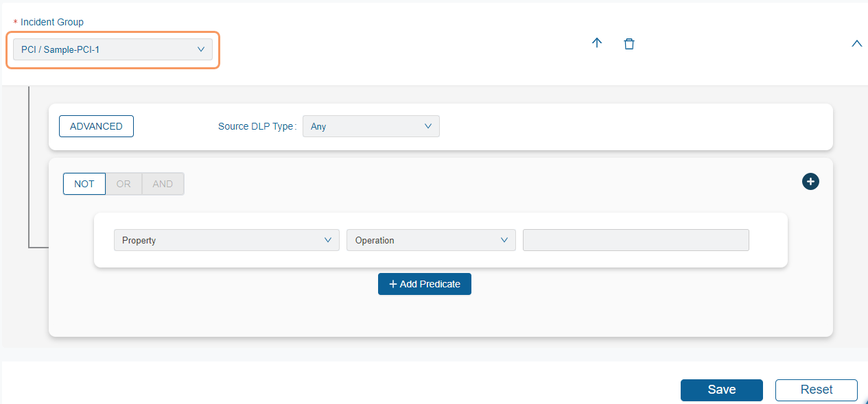
Task: Select the OR logical operator
Action: [x=124, y=184]
